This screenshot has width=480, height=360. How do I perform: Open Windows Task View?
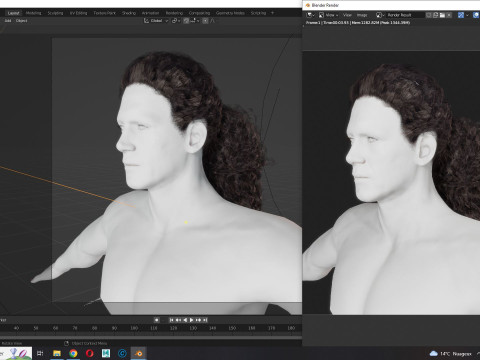point(40,353)
